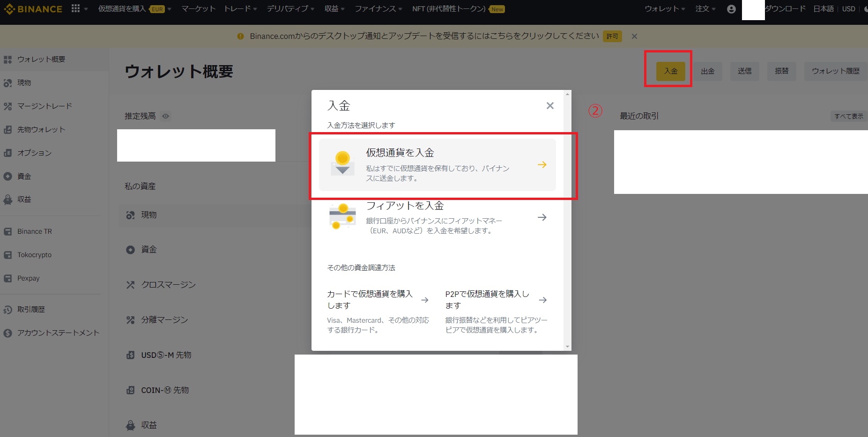Screen dimensions: 868x437
Task: Click 資金 icon in 私の資産 list
Action: pos(130,250)
